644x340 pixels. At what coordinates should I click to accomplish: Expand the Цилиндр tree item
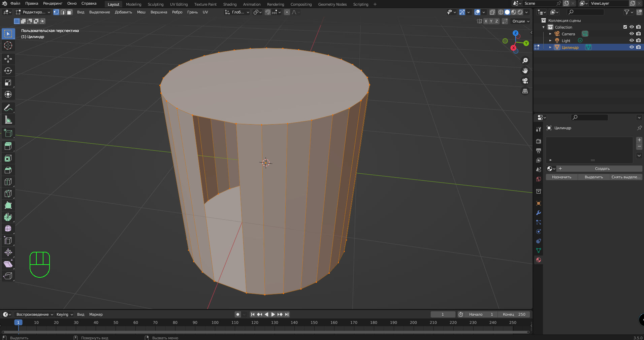click(550, 47)
